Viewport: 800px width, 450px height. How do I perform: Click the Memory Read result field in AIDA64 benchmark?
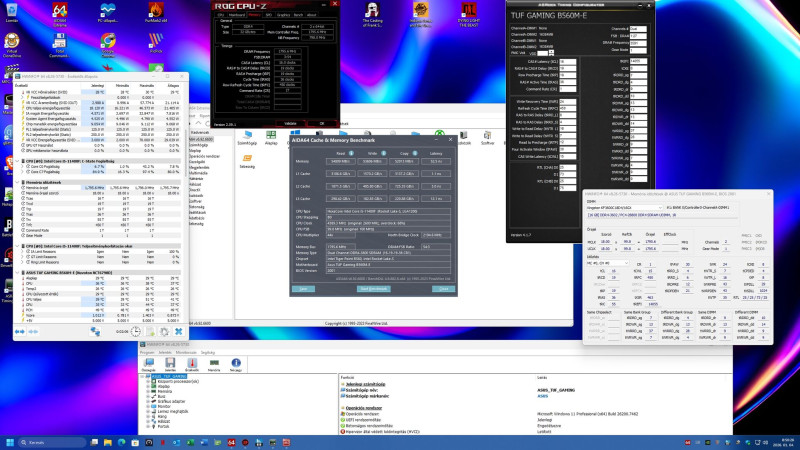click(x=340, y=161)
